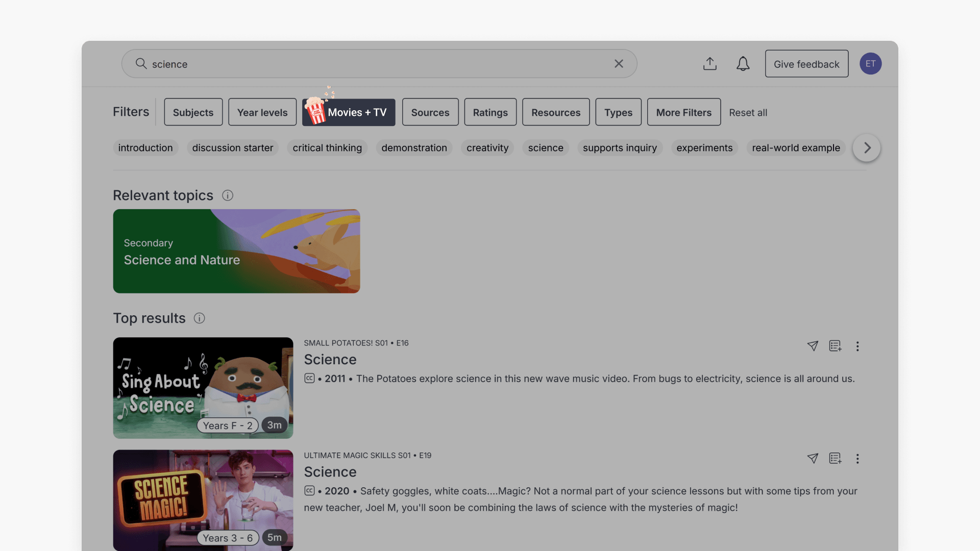Add Small Potatoes Science to playlist
Viewport: 980px width, 551px height.
point(835,346)
